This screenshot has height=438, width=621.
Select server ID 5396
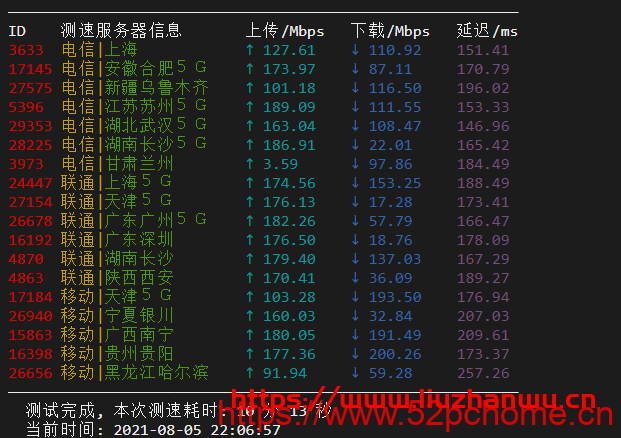tap(26, 107)
